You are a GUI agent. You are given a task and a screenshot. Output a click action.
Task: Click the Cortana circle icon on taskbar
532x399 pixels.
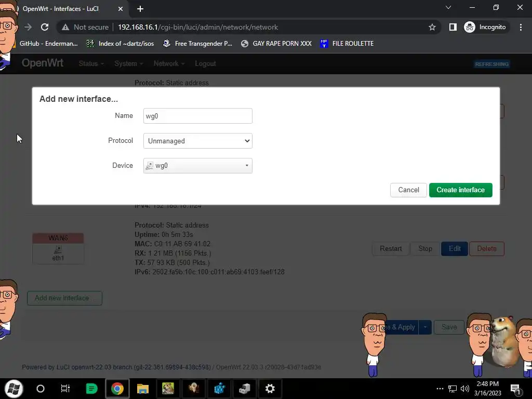pyautogui.click(x=41, y=389)
